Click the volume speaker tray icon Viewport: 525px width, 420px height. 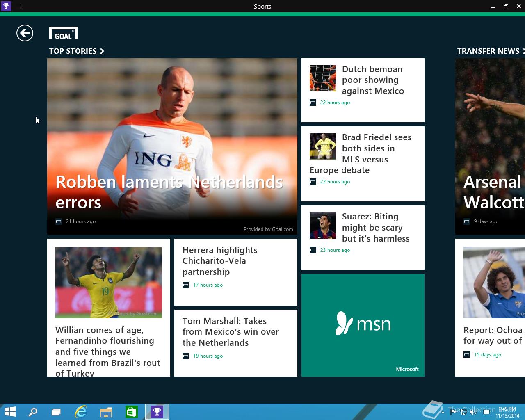[473, 412]
